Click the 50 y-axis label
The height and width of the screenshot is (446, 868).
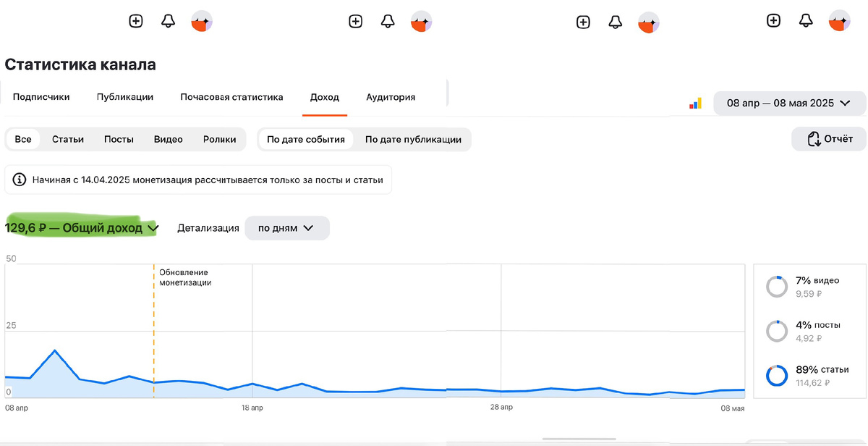coord(11,258)
